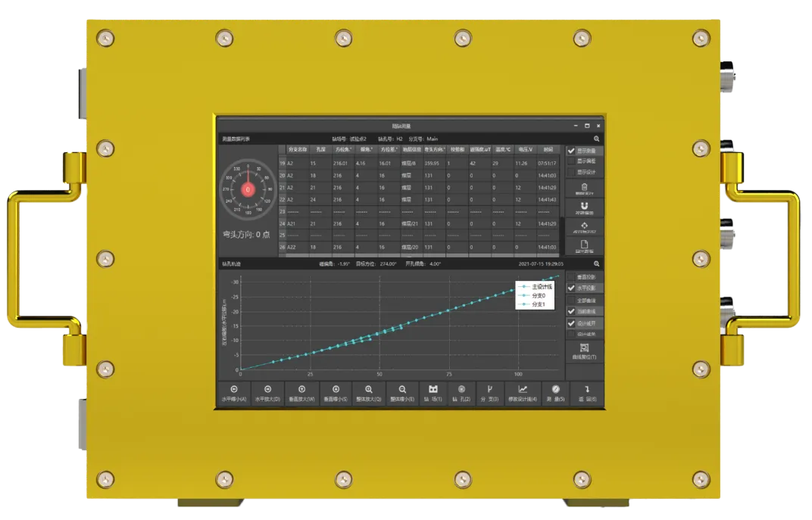Screen dimensions: 812x520
Task: Open the 钻孔(2) borehole view
Action: click(461, 394)
